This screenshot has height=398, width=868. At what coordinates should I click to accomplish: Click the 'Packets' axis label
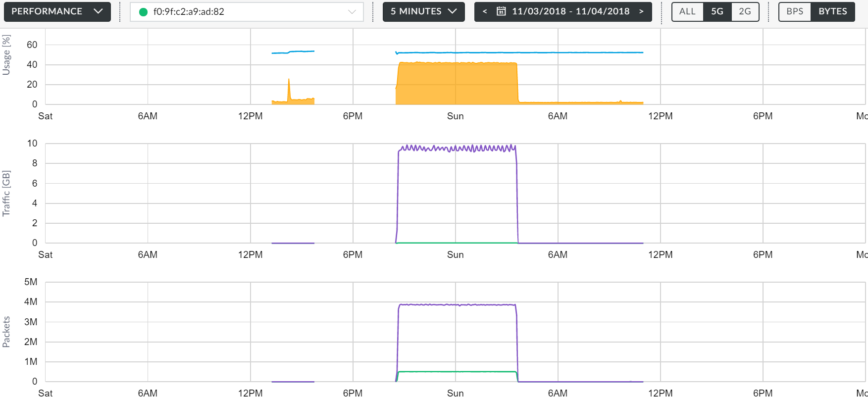(6, 332)
